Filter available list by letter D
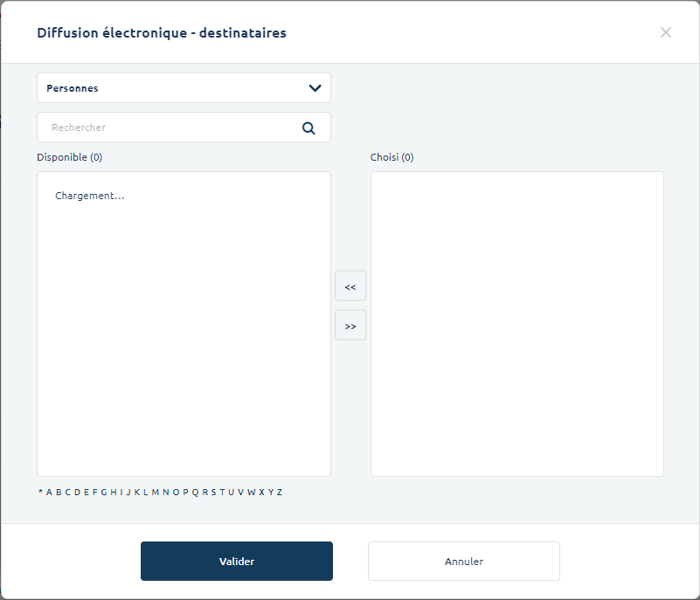Screen dimensions: 700x600 click(x=77, y=493)
